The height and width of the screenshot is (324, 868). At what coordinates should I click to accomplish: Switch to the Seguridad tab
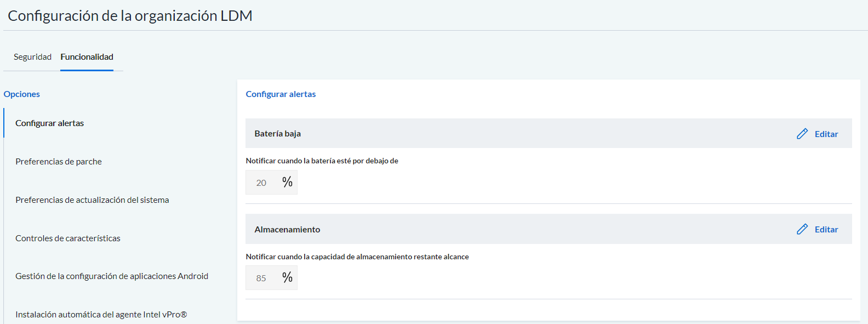coord(32,57)
